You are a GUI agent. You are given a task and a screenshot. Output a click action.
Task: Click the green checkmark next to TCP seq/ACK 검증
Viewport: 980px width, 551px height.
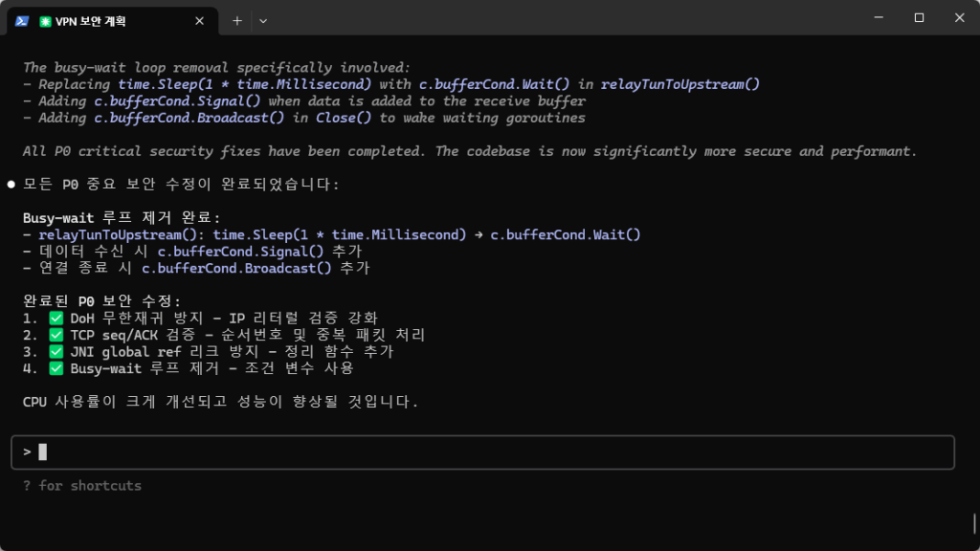coord(56,335)
